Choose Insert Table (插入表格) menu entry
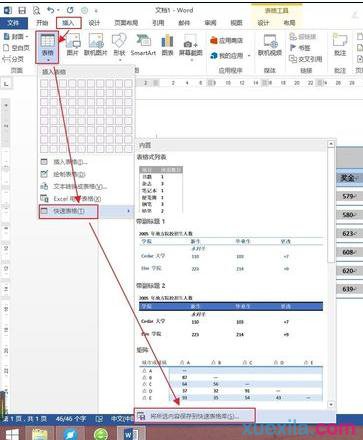This screenshot has width=363, height=440. tap(70, 162)
